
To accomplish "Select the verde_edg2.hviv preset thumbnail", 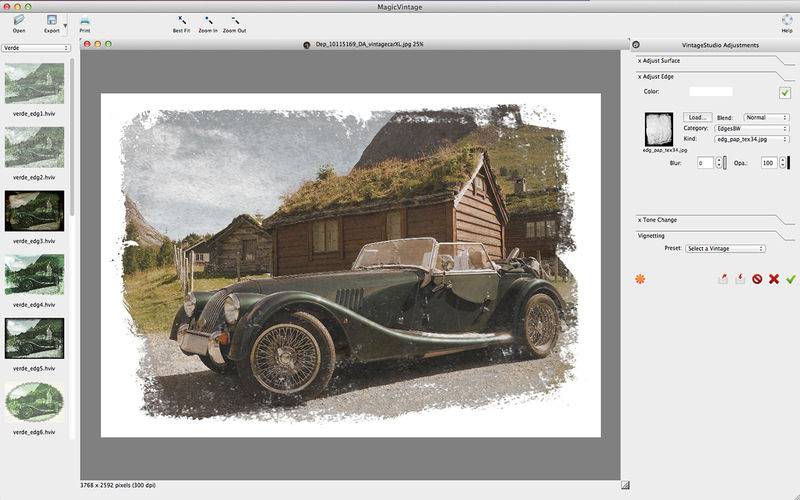I will point(34,147).
